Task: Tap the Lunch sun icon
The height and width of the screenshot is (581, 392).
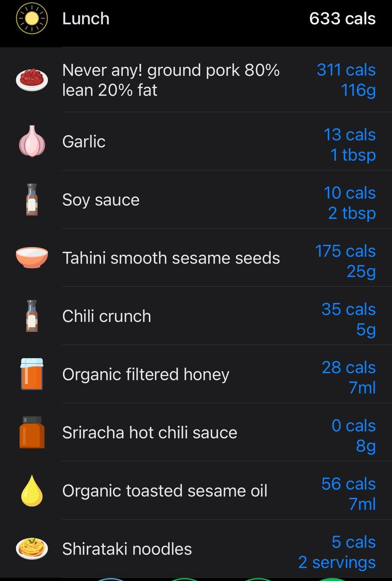Action: point(32,19)
